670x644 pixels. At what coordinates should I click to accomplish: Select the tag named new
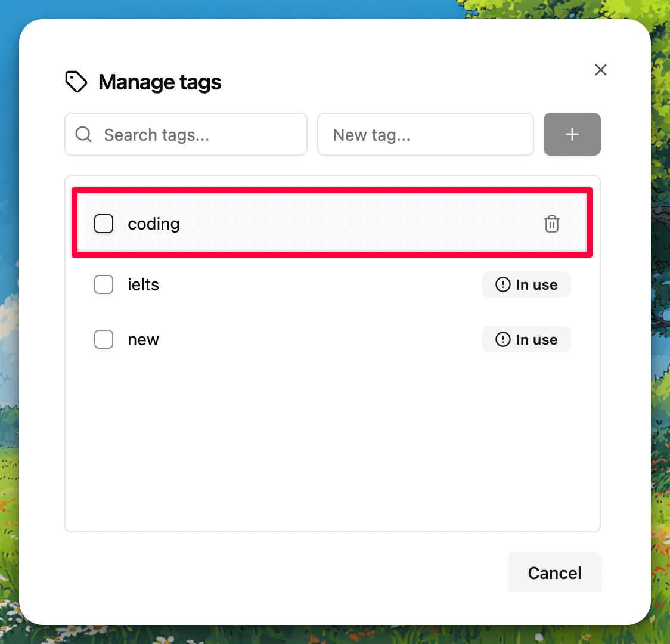pyautogui.click(x=143, y=340)
